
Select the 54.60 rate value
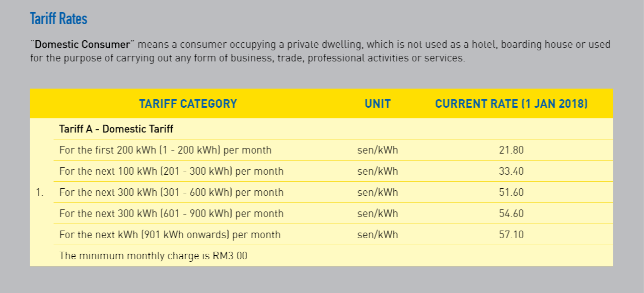(x=511, y=213)
